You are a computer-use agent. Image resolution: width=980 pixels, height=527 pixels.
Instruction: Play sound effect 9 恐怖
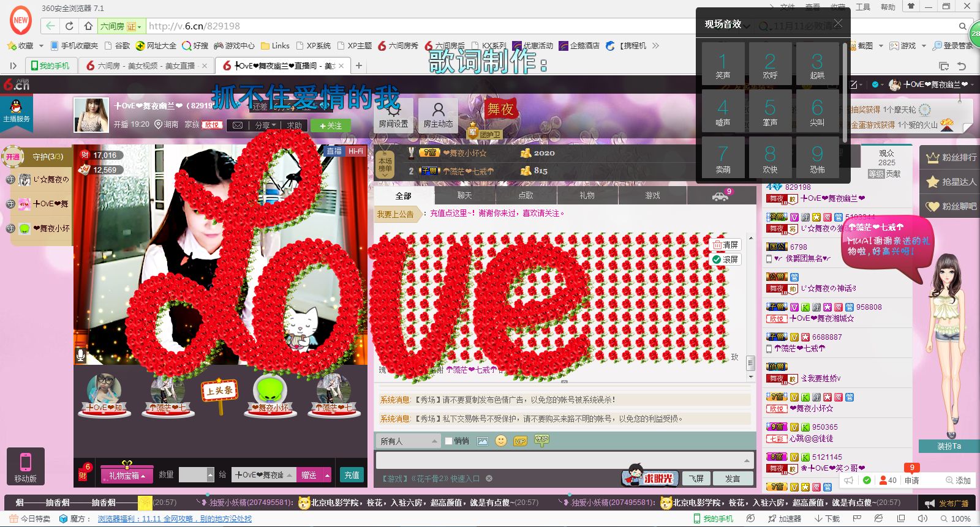coord(817,157)
